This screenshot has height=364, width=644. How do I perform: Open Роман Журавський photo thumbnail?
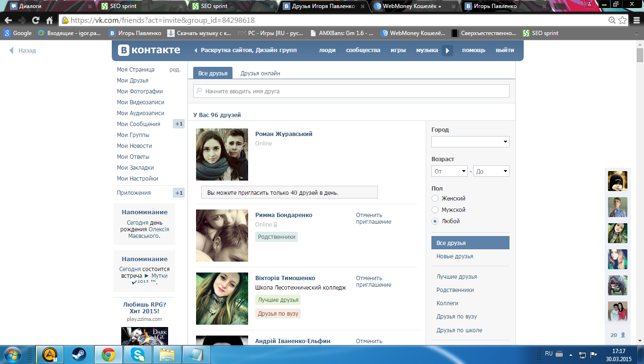tap(222, 155)
